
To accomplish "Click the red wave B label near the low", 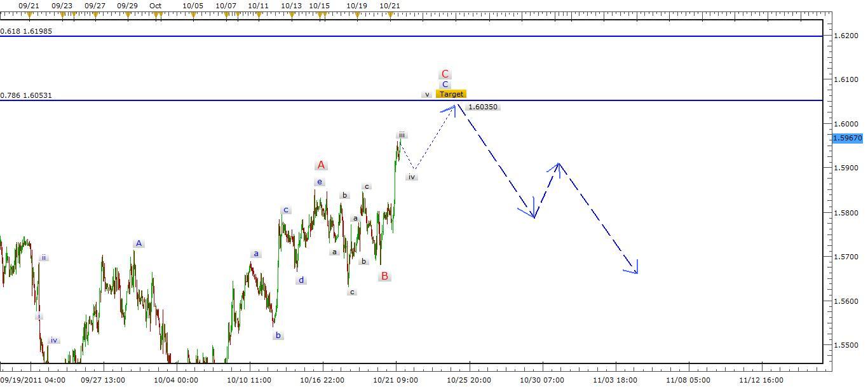I will pyautogui.click(x=384, y=276).
